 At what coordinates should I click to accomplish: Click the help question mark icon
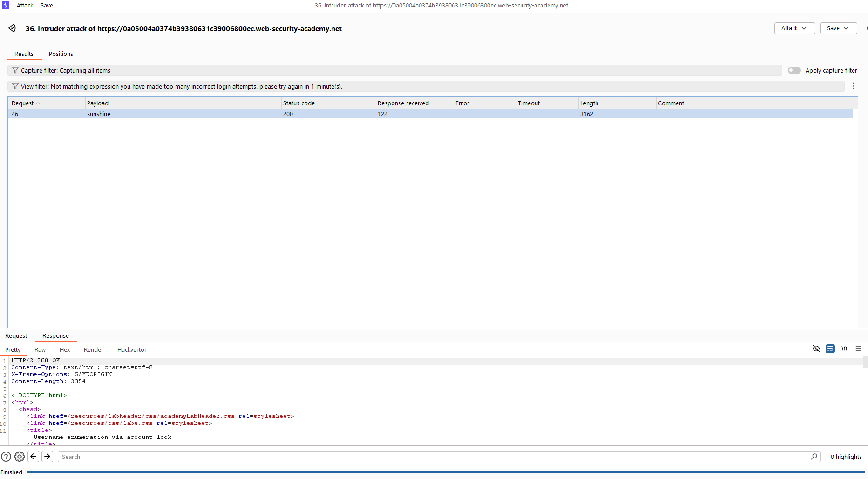6,457
